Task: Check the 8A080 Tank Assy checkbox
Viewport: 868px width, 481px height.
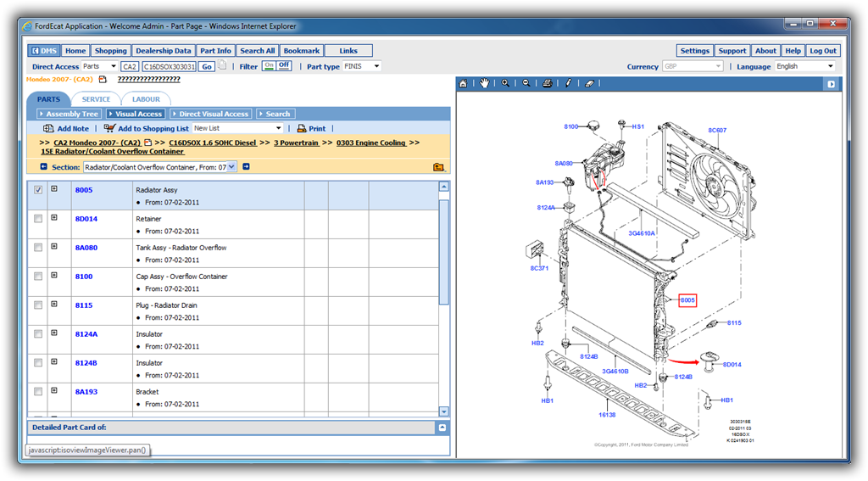Action: point(38,247)
